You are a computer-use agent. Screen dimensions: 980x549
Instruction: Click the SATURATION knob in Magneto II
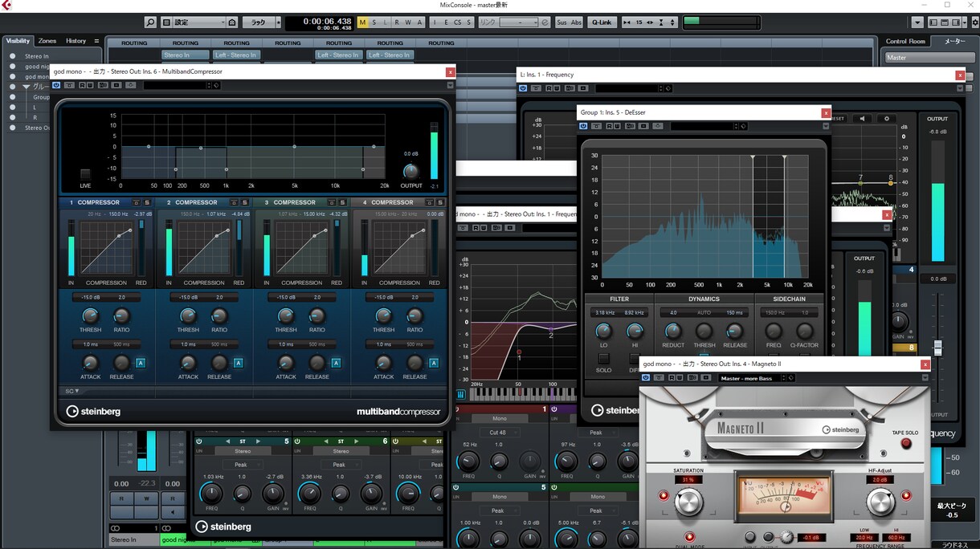pyautogui.click(x=688, y=502)
